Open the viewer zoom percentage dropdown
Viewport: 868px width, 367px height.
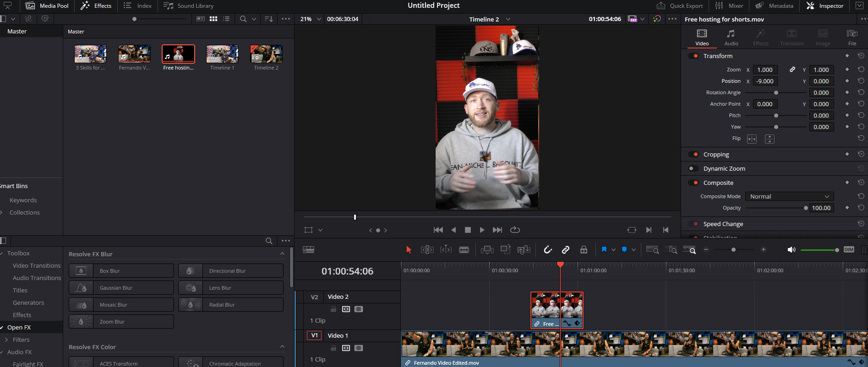(310, 19)
